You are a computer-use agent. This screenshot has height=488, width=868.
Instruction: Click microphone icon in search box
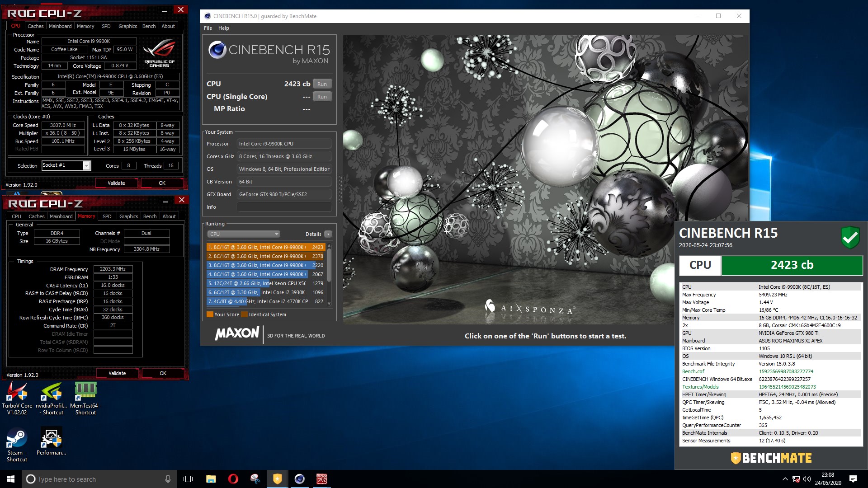pyautogui.click(x=168, y=479)
